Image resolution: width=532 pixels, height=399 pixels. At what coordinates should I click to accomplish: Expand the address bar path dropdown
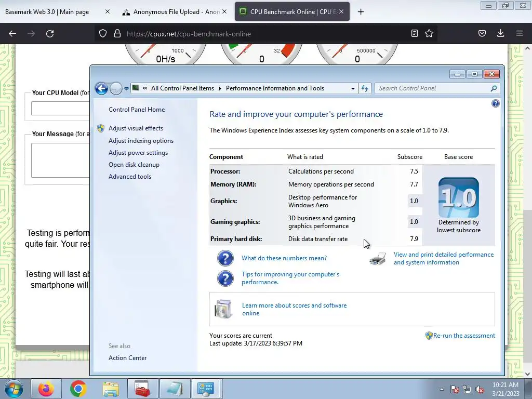pos(353,88)
